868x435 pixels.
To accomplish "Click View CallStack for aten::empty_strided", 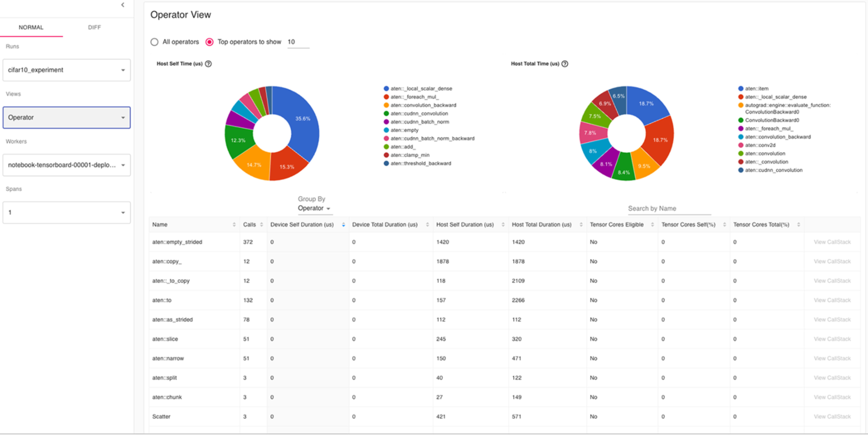I will pyautogui.click(x=832, y=242).
